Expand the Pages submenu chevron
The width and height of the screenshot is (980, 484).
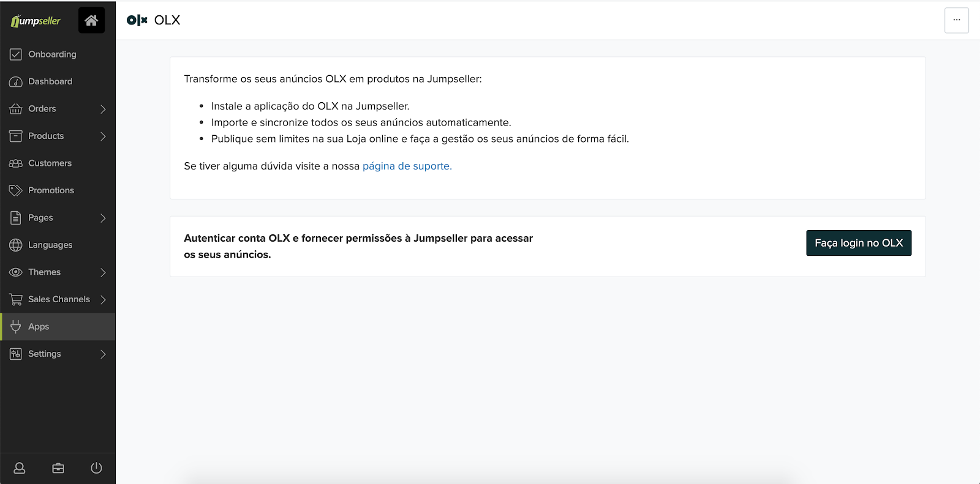point(103,218)
